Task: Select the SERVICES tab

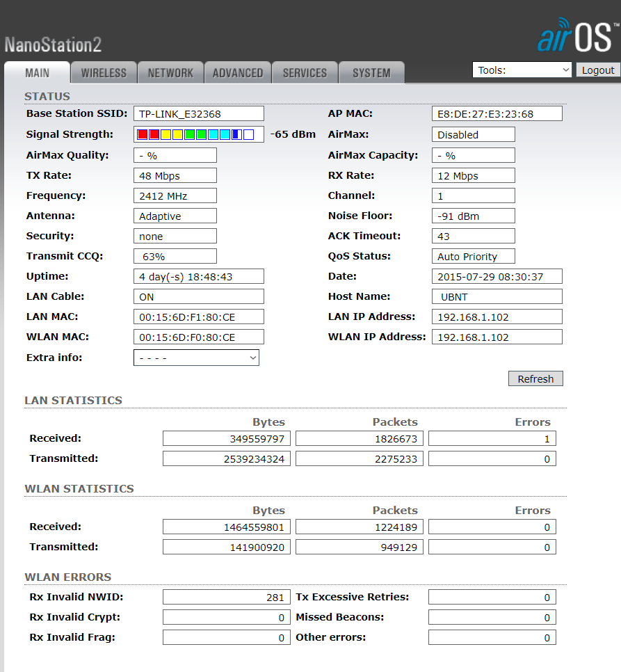Action: point(305,73)
